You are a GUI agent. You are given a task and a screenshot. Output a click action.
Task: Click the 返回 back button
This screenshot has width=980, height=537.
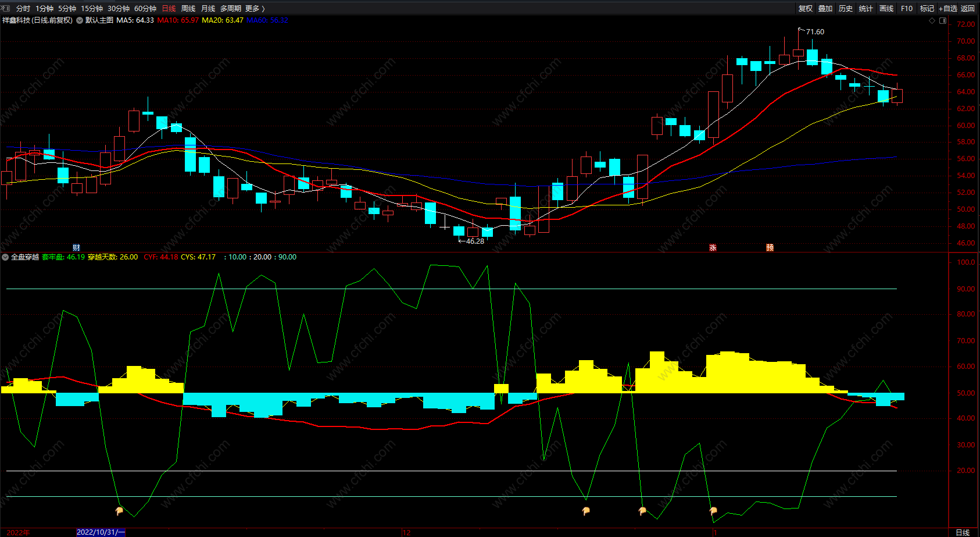point(968,9)
